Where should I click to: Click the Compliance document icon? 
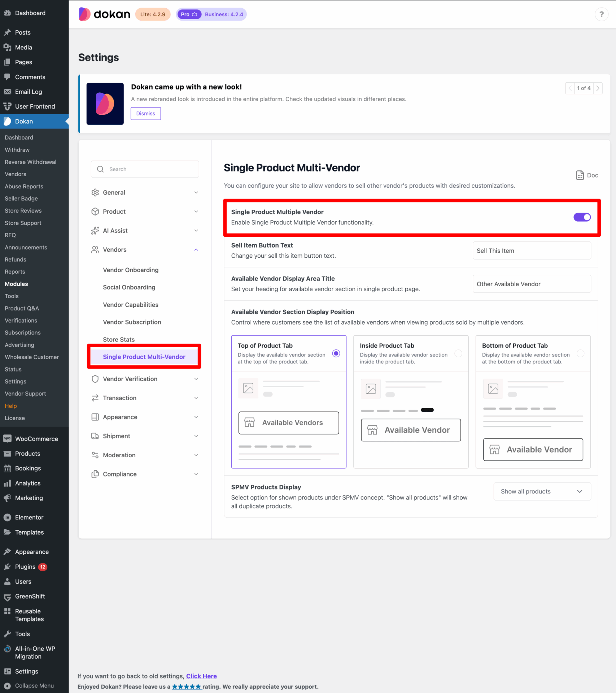pyautogui.click(x=95, y=474)
